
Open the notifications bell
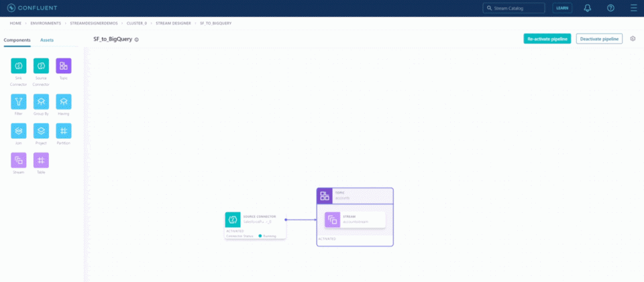[x=588, y=8]
